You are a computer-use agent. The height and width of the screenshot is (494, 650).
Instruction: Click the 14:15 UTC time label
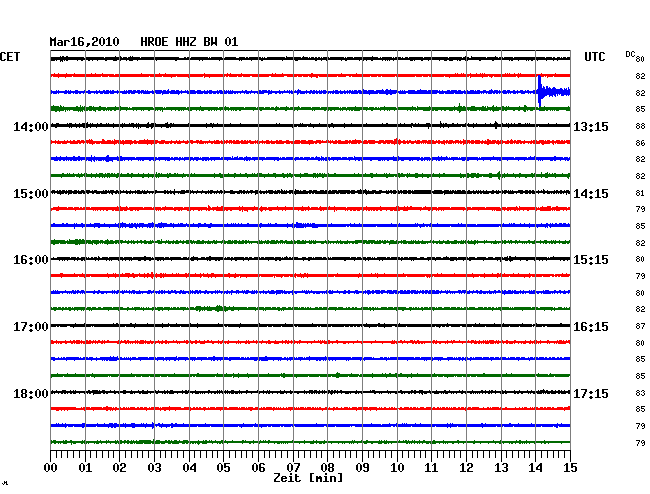[x=591, y=194]
